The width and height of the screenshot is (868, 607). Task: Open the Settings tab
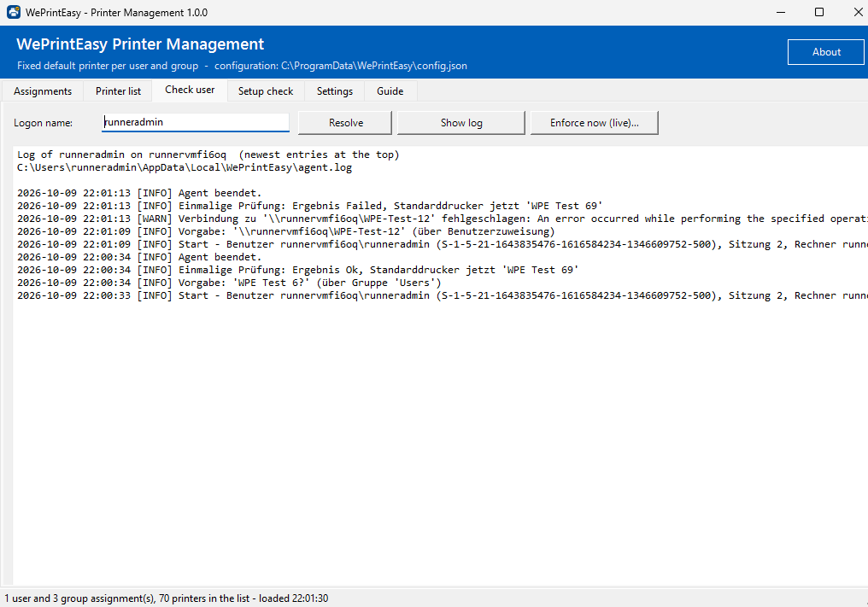pos(334,91)
